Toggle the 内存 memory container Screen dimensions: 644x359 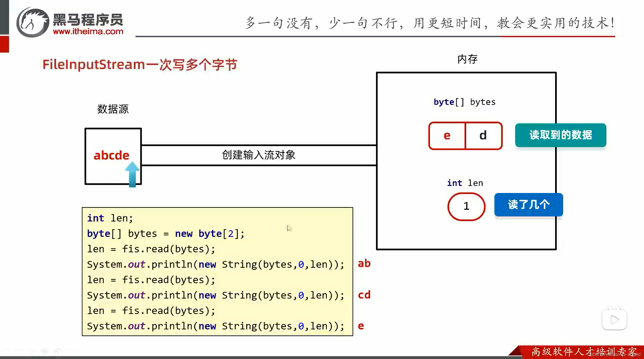tap(466, 161)
